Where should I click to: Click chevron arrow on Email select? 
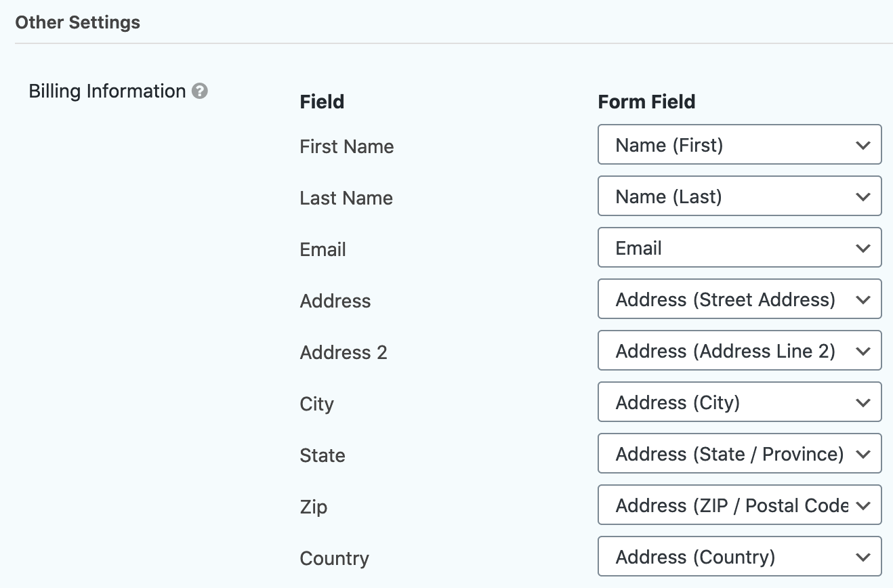[863, 249]
